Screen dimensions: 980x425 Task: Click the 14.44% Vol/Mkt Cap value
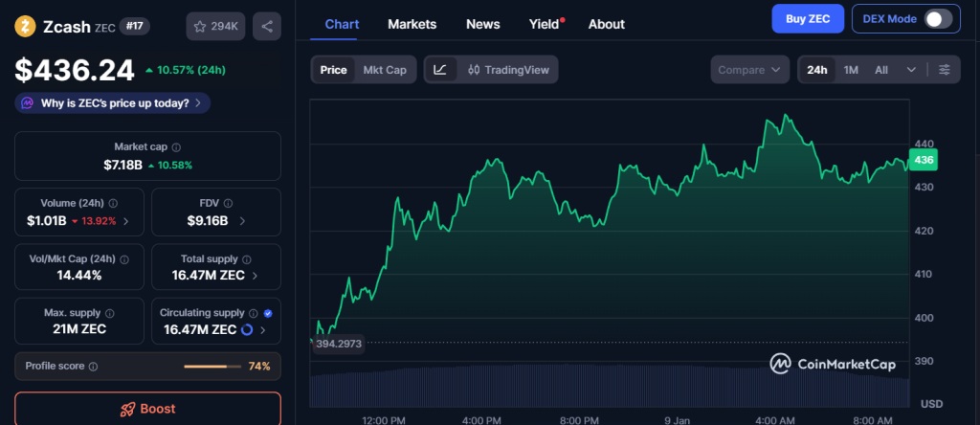[78, 276]
